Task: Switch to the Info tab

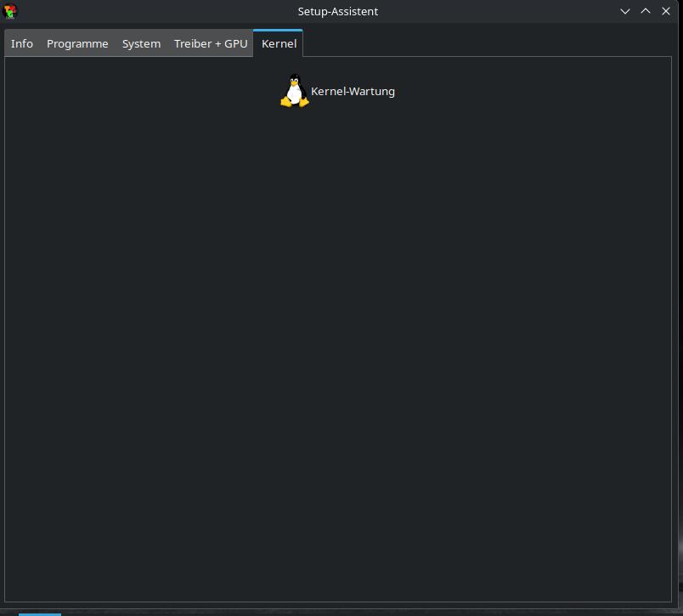Action: [22, 44]
